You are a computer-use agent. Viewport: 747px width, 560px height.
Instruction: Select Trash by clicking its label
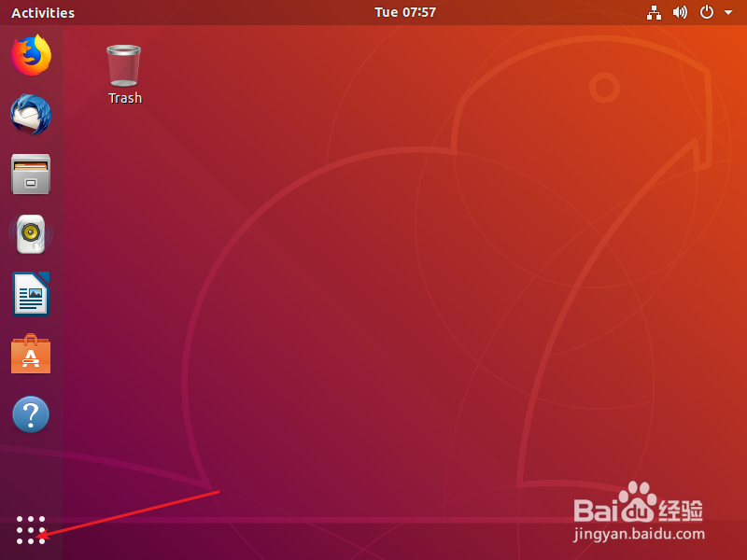(x=124, y=98)
